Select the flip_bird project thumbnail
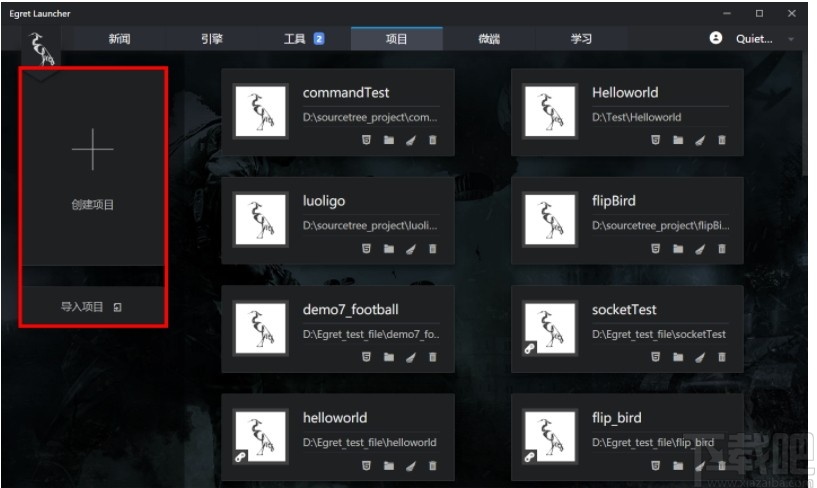 [x=550, y=437]
